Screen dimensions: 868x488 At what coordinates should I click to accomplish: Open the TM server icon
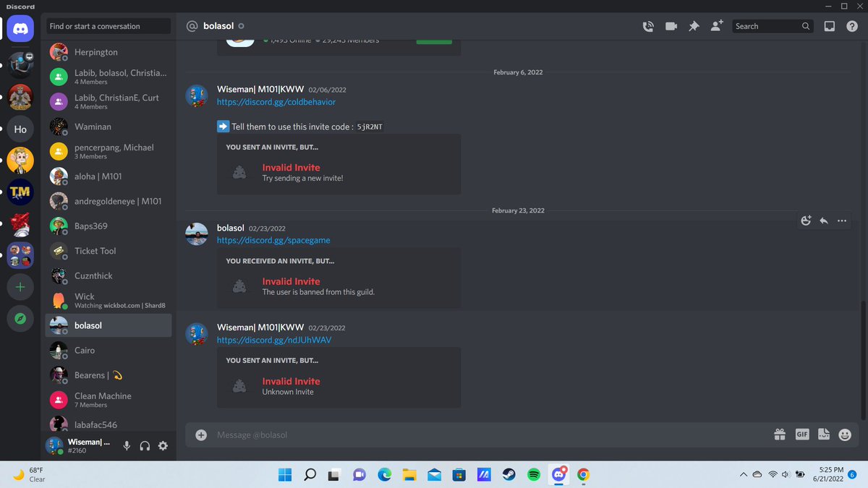pyautogui.click(x=20, y=192)
